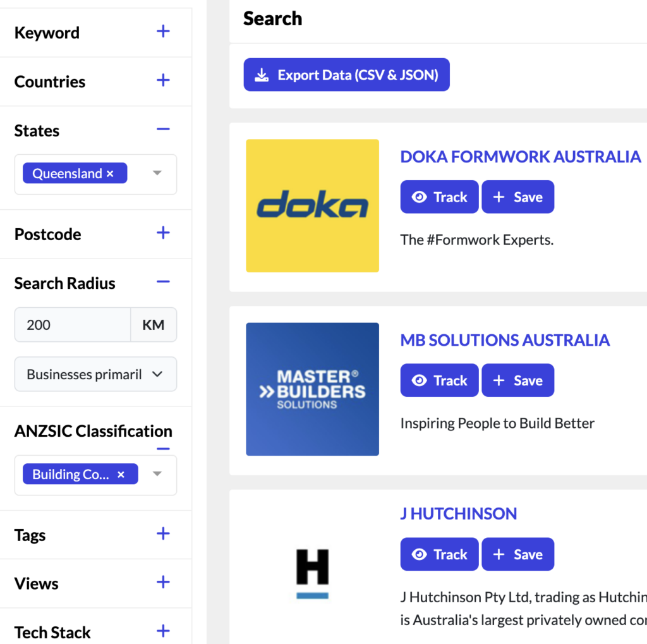
Task: Collapse the Search Radius section
Action: (x=163, y=281)
